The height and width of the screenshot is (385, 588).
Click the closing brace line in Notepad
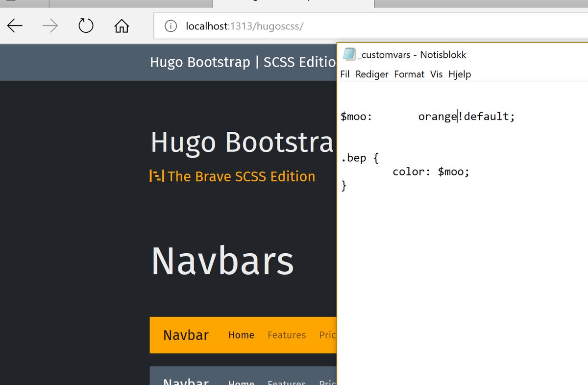tap(343, 186)
